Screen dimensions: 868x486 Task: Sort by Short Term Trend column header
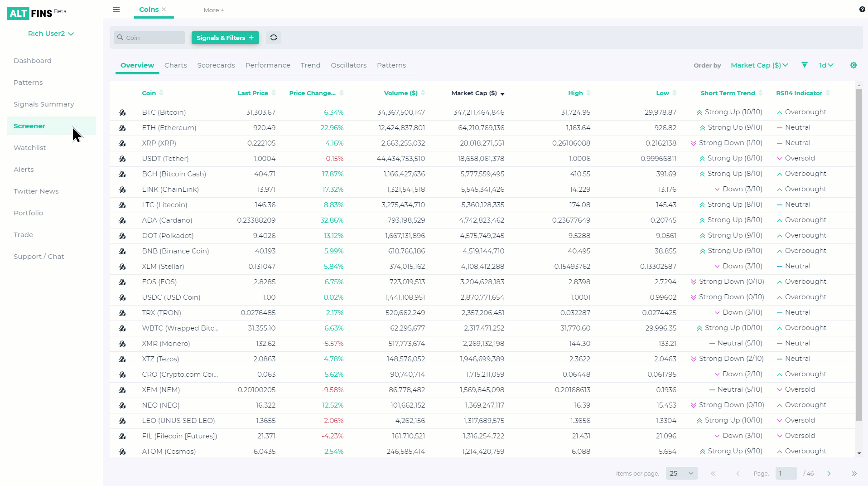click(x=731, y=93)
